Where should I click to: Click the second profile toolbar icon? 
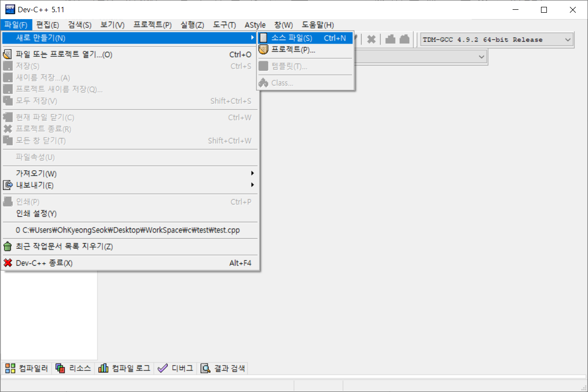tap(404, 40)
